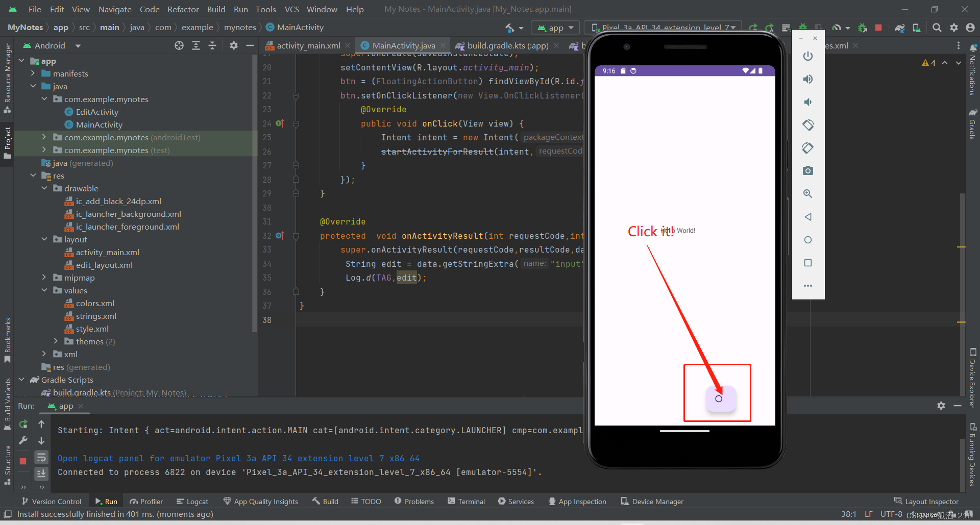The width and height of the screenshot is (980, 525).
Task: Expand the manifests folder
Action: click(33, 73)
